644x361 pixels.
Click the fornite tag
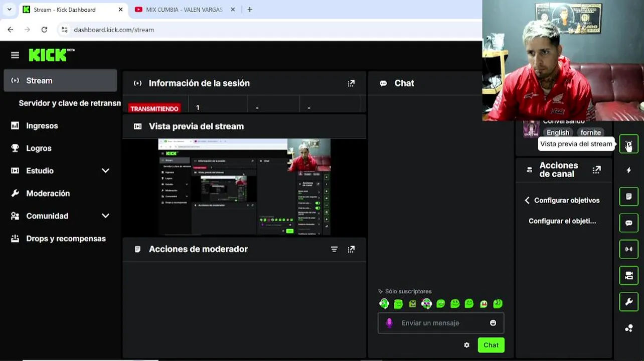click(590, 133)
